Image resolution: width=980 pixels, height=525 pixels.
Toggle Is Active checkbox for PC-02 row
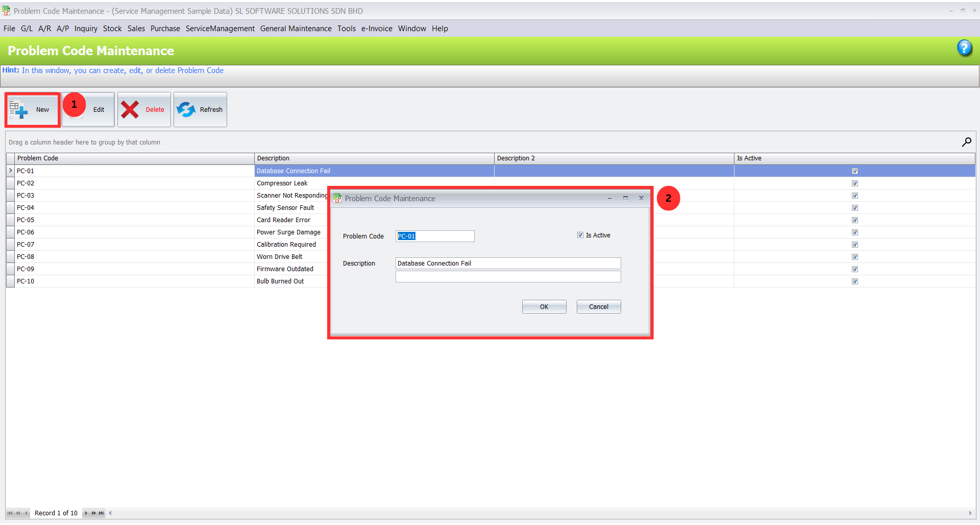pyautogui.click(x=855, y=183)
